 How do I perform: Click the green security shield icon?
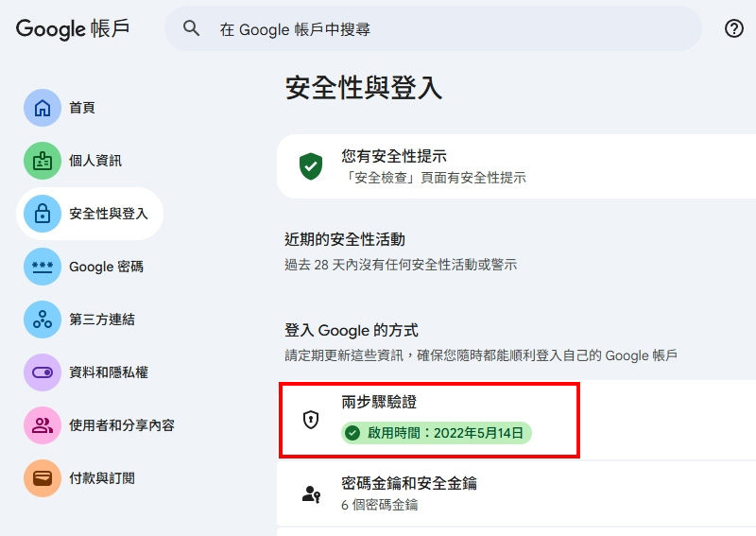tap(311, 166)
